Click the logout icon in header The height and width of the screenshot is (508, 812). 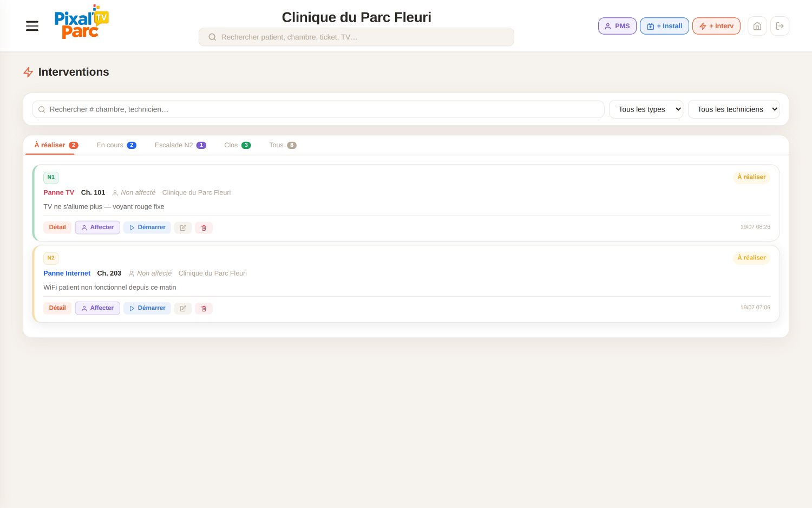[x=780, y=26]
